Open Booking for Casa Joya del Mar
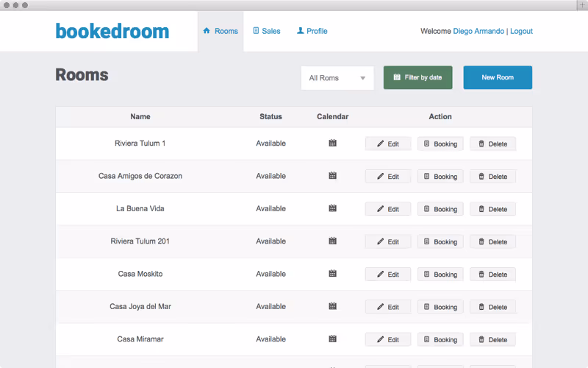 (x=440, y=307)
